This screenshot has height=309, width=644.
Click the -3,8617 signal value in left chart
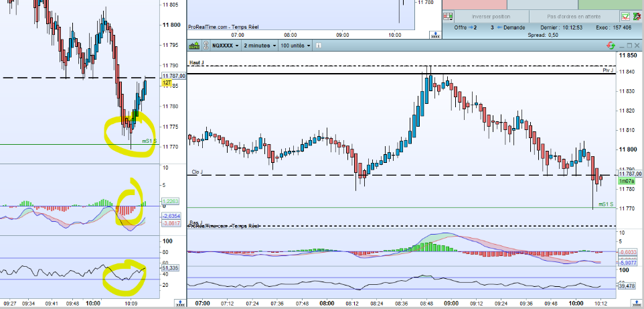point(170,223)
